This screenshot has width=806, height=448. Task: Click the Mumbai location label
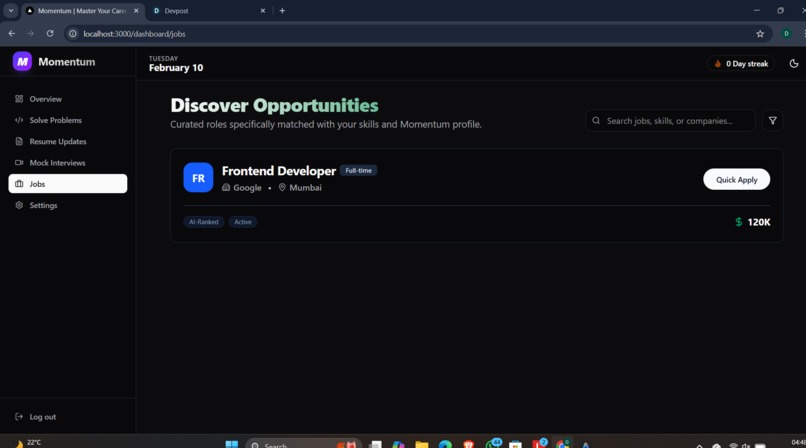pos(305,188)
